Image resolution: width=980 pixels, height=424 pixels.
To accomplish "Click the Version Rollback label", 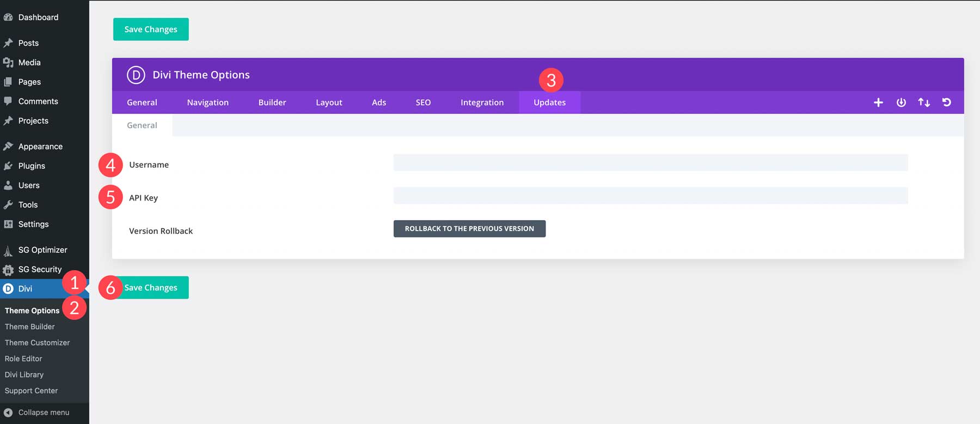I will [161, 231].
